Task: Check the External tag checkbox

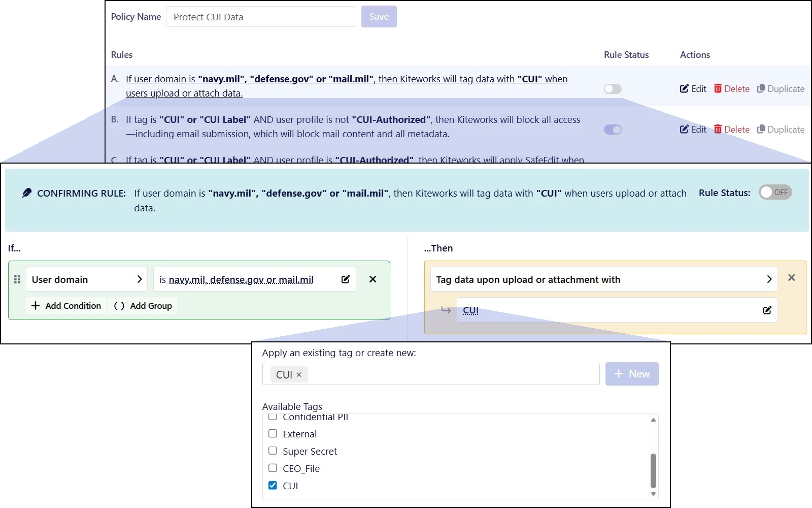Action: (273, 434)
